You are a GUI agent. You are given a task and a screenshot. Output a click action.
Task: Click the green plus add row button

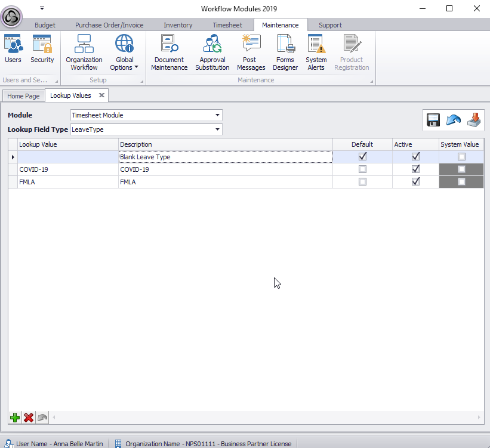[15, 418]
